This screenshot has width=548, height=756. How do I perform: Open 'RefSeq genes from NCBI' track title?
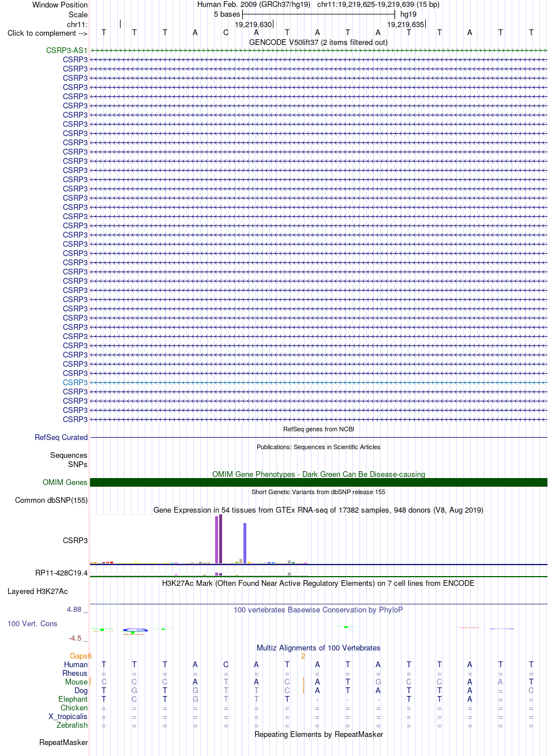tap(318, 430)
